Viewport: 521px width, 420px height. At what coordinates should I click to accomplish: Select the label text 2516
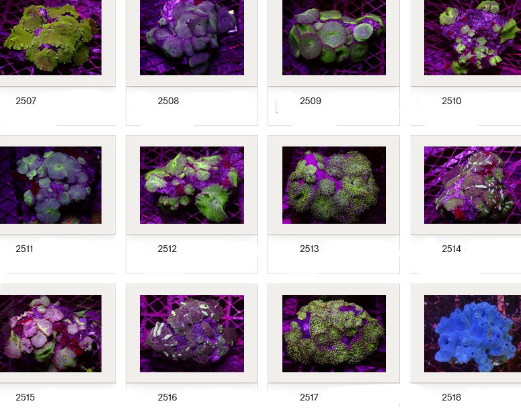167,397
